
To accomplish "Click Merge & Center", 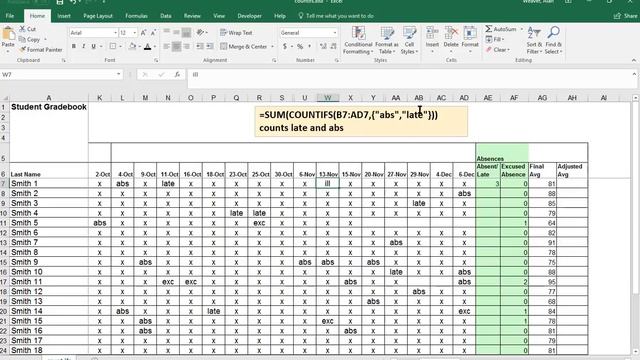I will (244, 47).
